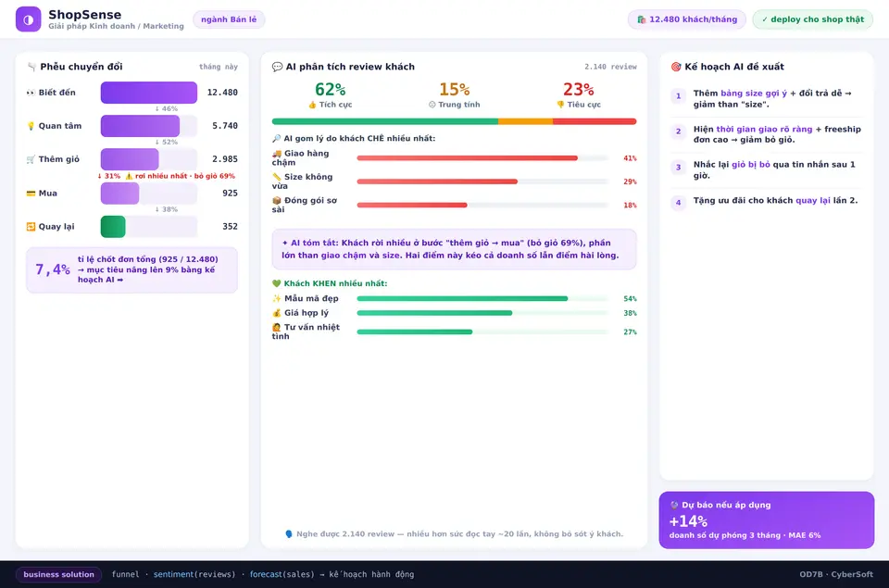Screen dimensions: 889x588
Task: Click the chat bubble icon beside AI phân tích review
Action: [x=277, y=67]
